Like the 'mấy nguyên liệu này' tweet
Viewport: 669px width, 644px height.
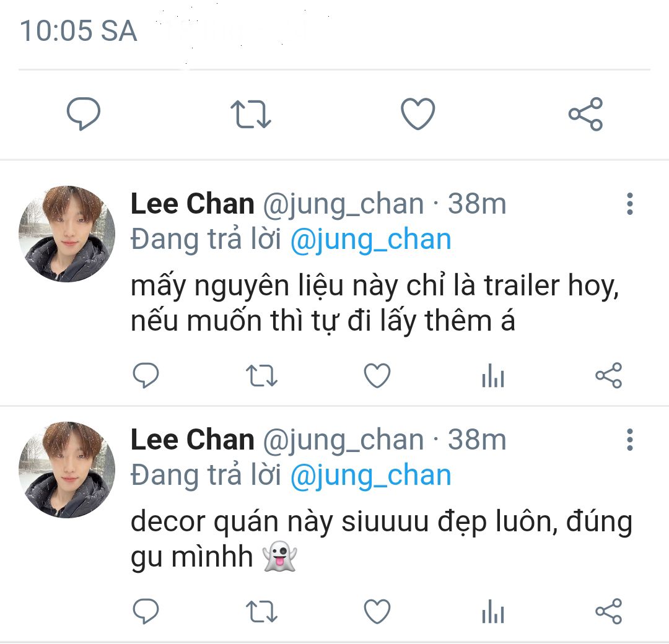coord(377,375)
